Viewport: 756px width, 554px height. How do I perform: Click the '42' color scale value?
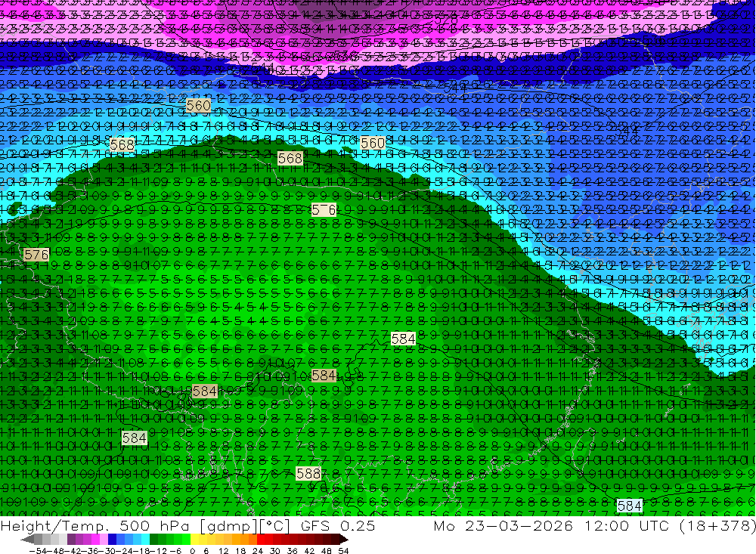(x=309, y=551)
